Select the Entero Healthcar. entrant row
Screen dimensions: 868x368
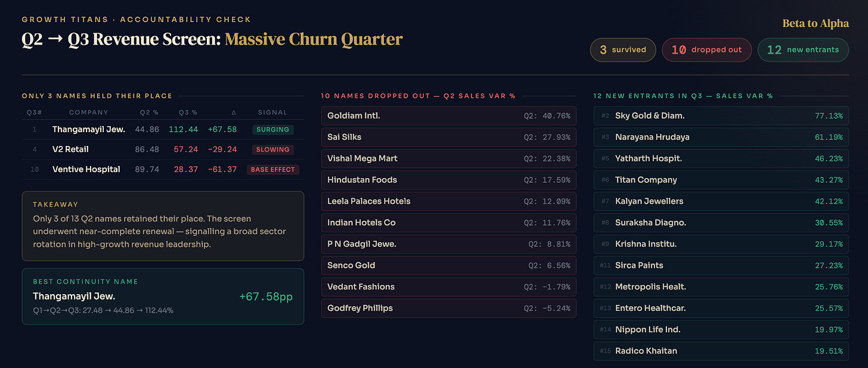pyautogui.click(x=721, y=308)
